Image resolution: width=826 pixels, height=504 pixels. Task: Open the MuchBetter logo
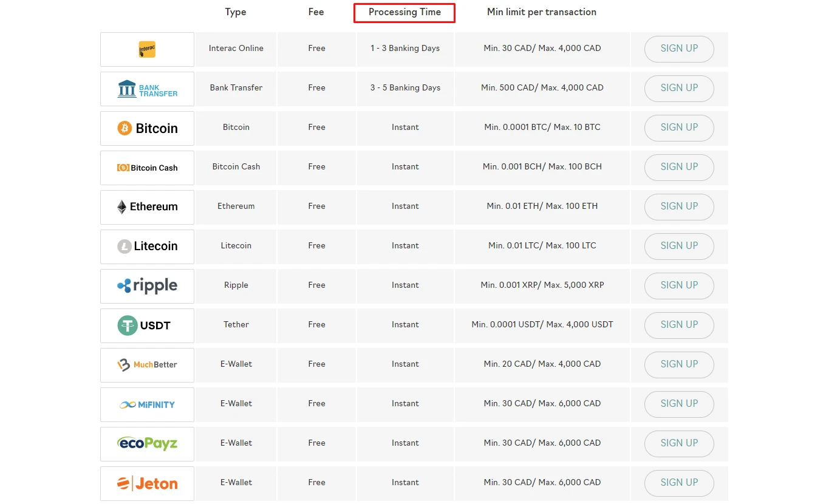(147, 365)
